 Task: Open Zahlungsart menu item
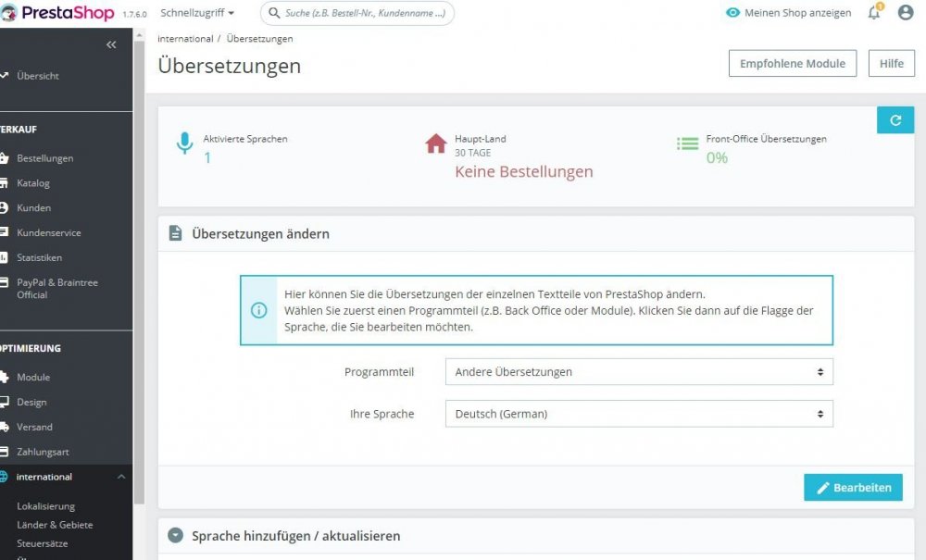click(43, 452)
